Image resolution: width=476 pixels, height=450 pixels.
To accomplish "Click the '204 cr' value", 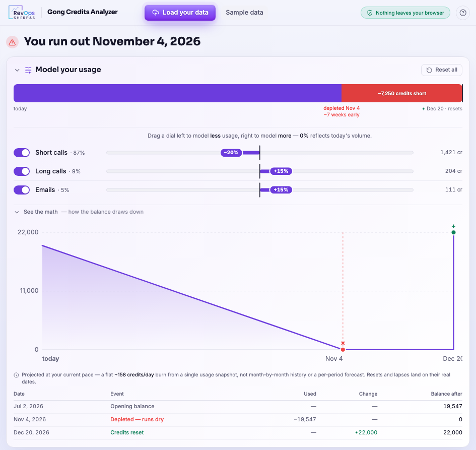I will (453, 171).
